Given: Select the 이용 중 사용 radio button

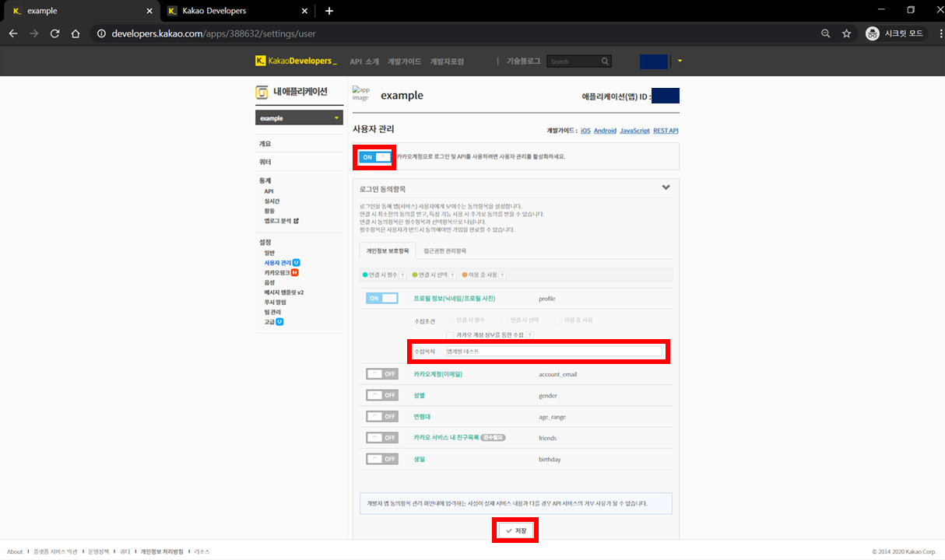Looking at the screenshot, I should click(558, 320).
